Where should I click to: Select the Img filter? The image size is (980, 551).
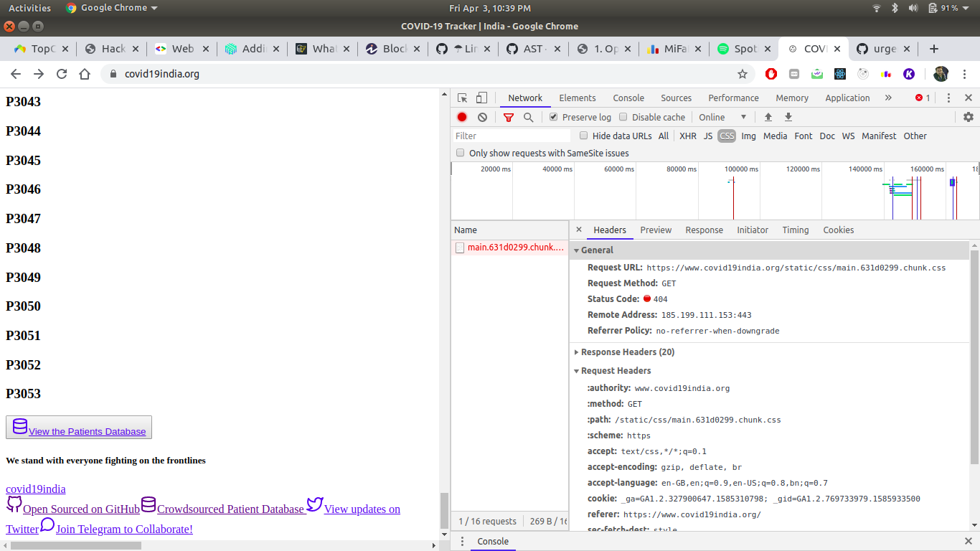[748, 136]
